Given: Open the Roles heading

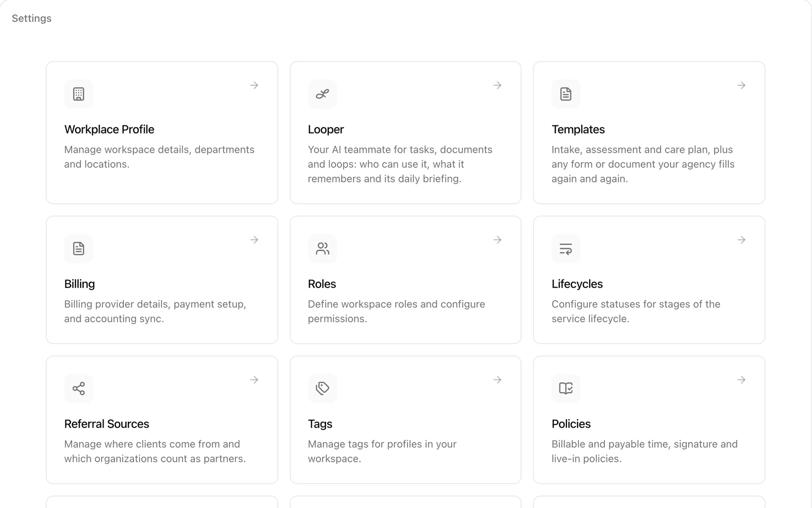Looking at the screenshot, I should tap(322, 284).
